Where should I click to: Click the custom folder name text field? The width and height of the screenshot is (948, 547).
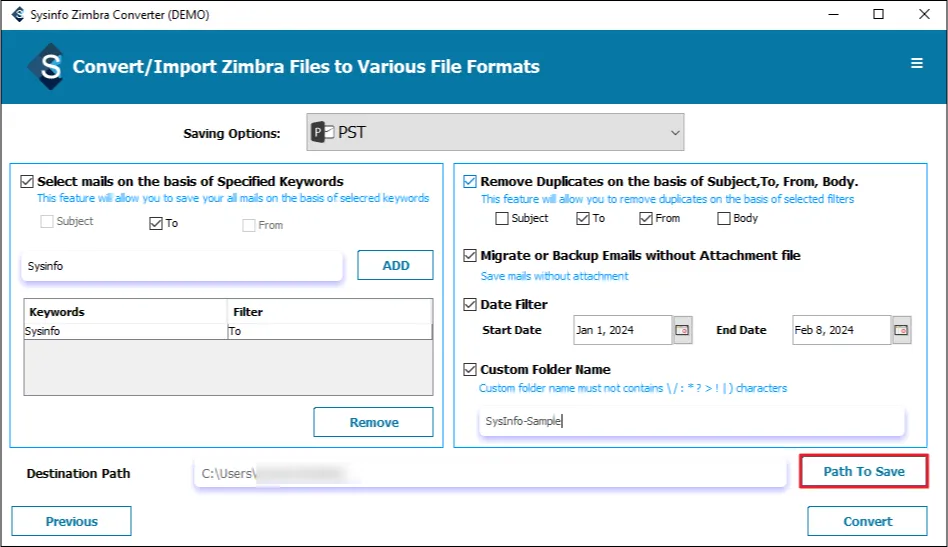pos(690,422)
